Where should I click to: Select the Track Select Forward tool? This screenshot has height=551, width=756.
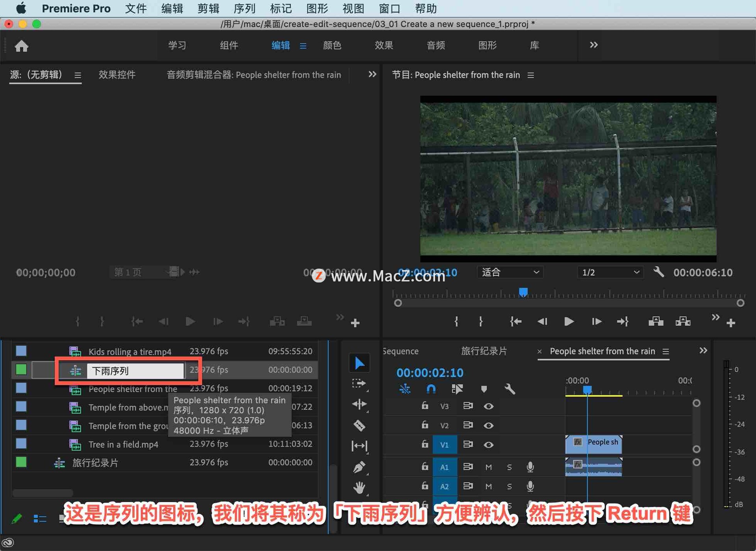pyautogui.click(x=359, y=383)
